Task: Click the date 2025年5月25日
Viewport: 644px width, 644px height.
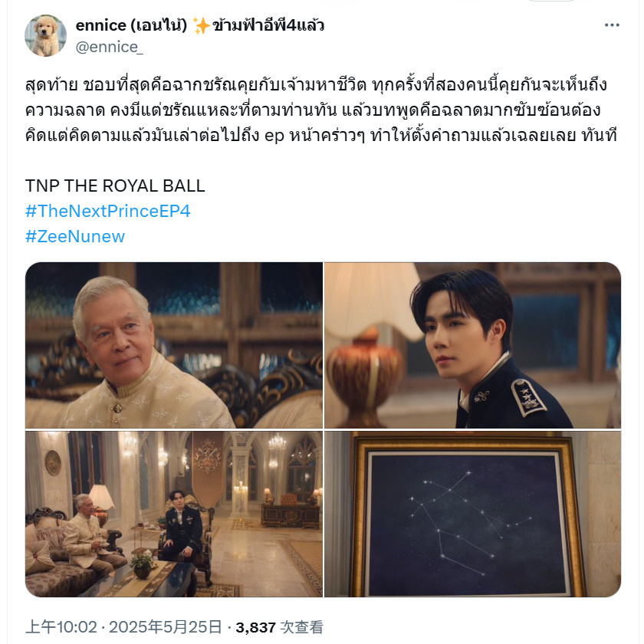Action: (x=165, y=627)
